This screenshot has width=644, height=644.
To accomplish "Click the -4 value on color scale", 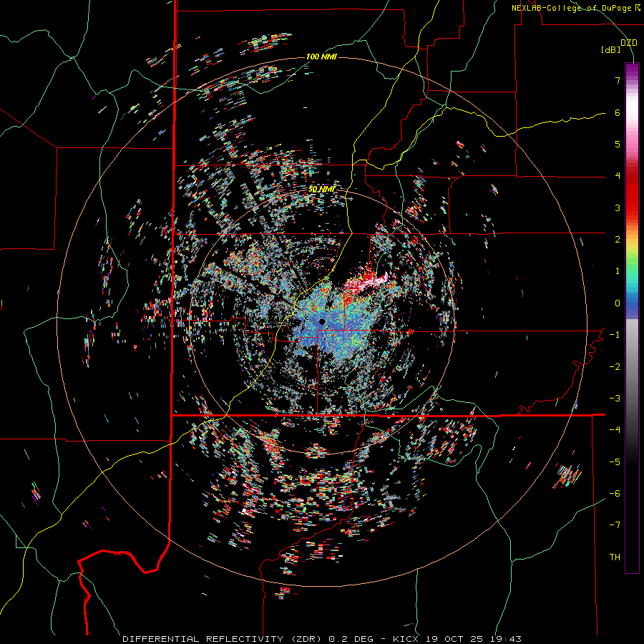I will 615,429.
